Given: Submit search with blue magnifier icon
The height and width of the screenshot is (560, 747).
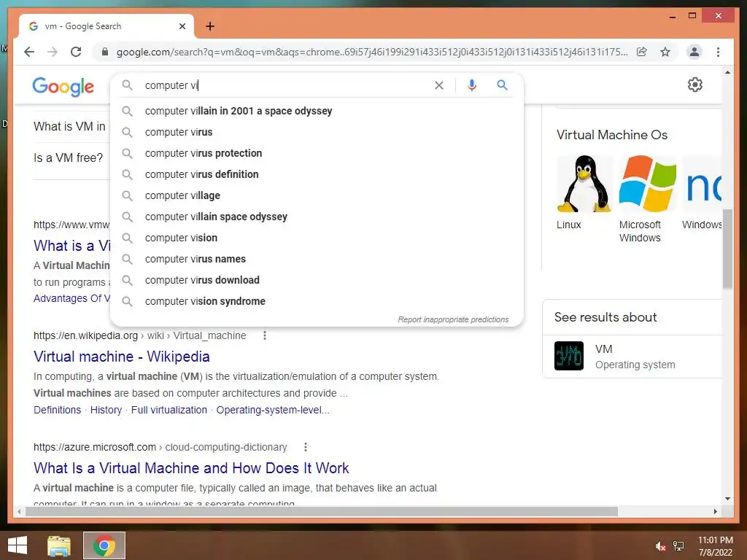Looking at the screenshot, I should [x=502, y=85].
